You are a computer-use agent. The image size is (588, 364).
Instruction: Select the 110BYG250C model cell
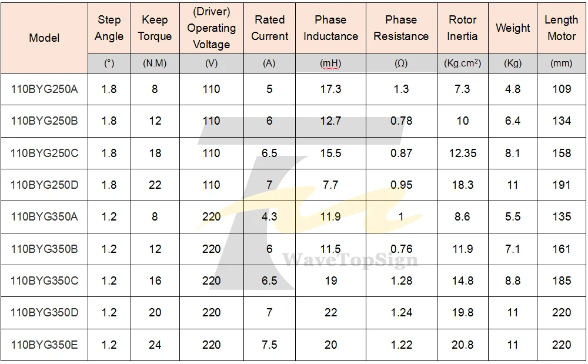click(44, 153)
